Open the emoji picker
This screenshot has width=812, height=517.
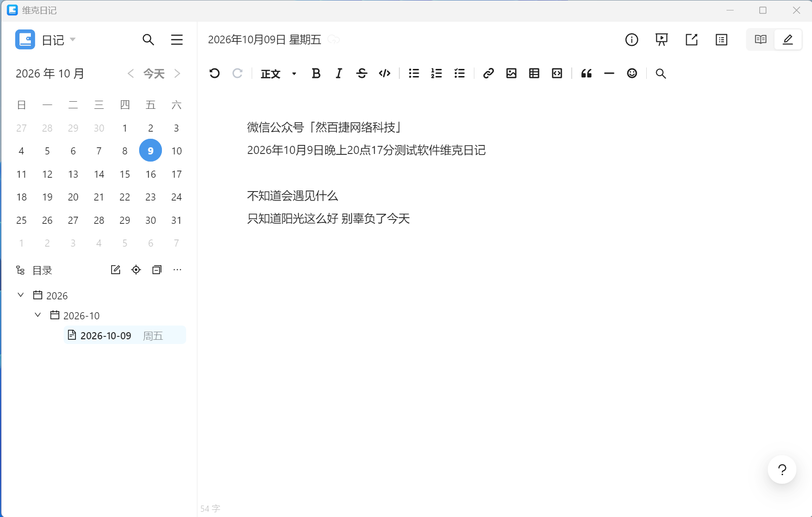pyautogui.click(x=632, y=73)
